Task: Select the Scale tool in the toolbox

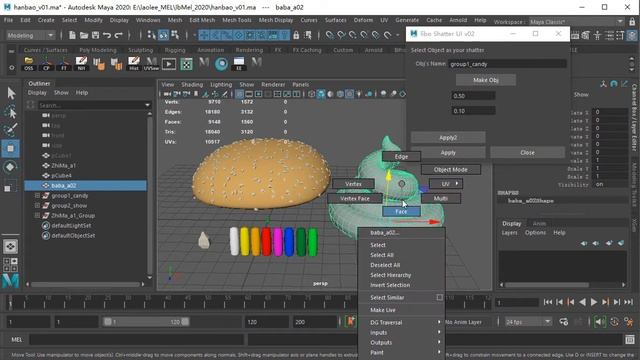Action: click(x=9, y=187)
